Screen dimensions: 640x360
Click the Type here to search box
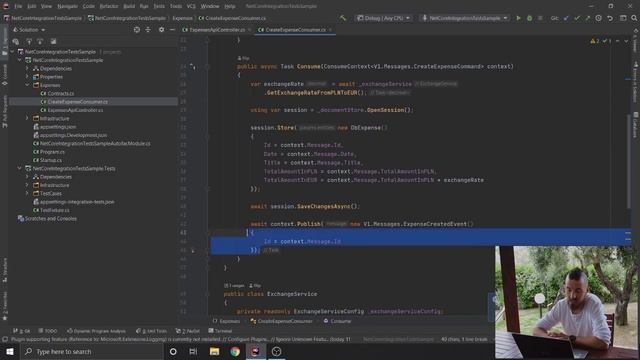click(91, 351)
